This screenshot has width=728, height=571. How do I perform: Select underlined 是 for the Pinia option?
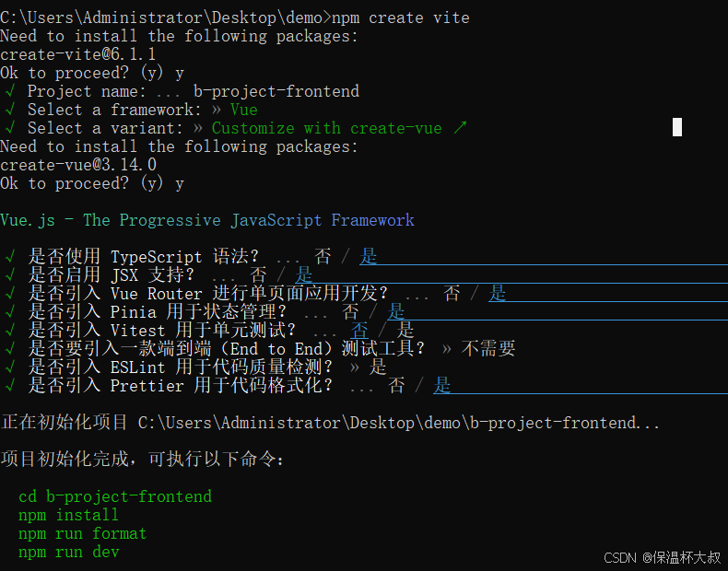point(396,312)
